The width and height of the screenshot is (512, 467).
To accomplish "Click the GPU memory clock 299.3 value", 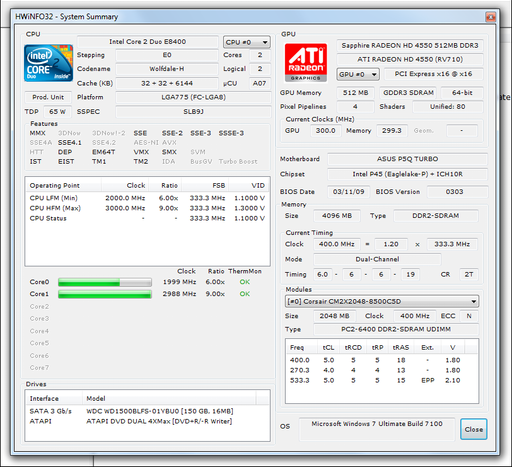I will tap(392, 131).
